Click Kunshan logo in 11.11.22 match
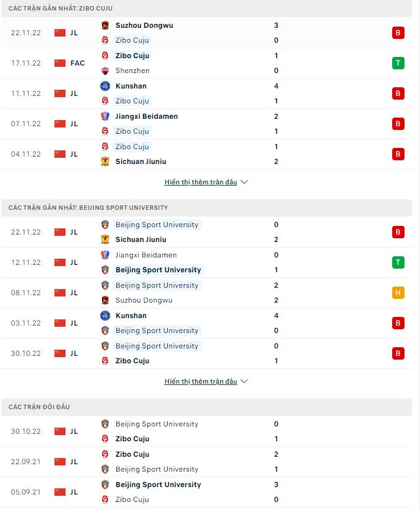The width and height of the screenshot is (420, 510). coord(105,86)
